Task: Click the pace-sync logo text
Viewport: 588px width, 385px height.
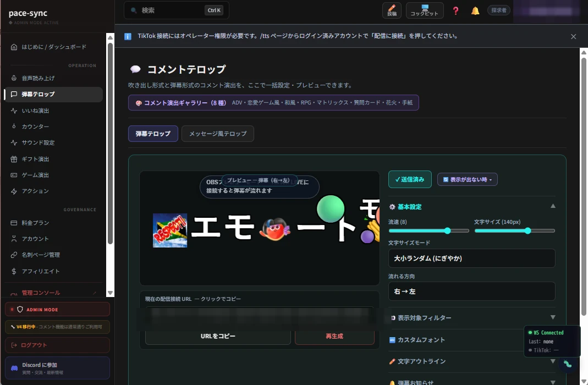Action: click(28, 13)
